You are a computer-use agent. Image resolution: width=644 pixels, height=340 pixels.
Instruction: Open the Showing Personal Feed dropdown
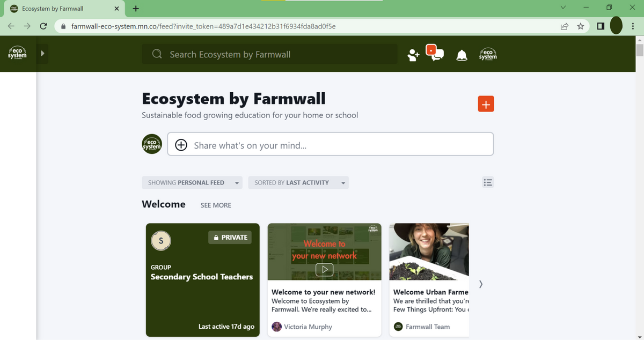point(192,183)
